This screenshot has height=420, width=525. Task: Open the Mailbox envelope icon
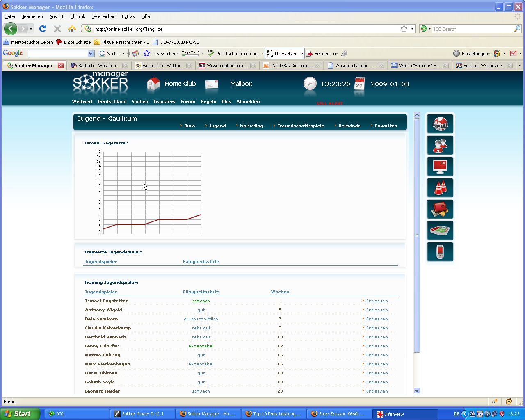[x=212, y=84]
